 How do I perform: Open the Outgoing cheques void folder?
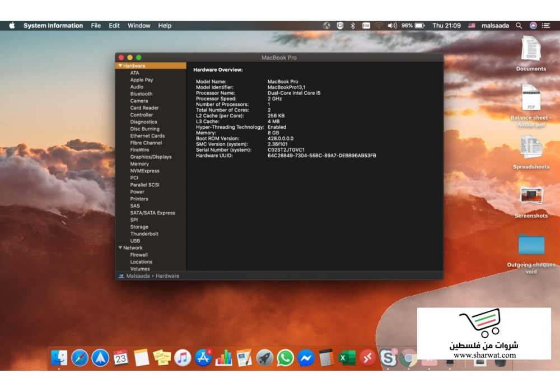tap(531, 245)
